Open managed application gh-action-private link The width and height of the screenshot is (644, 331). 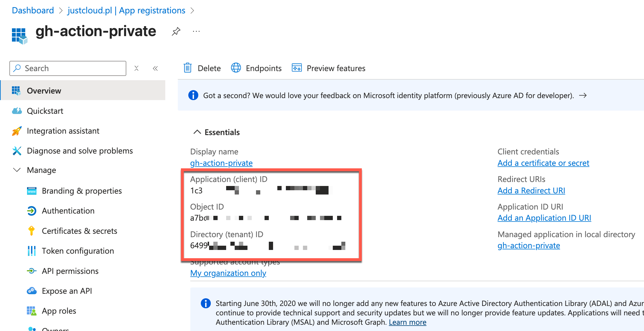pyautogui.click(x=529, y=245)
